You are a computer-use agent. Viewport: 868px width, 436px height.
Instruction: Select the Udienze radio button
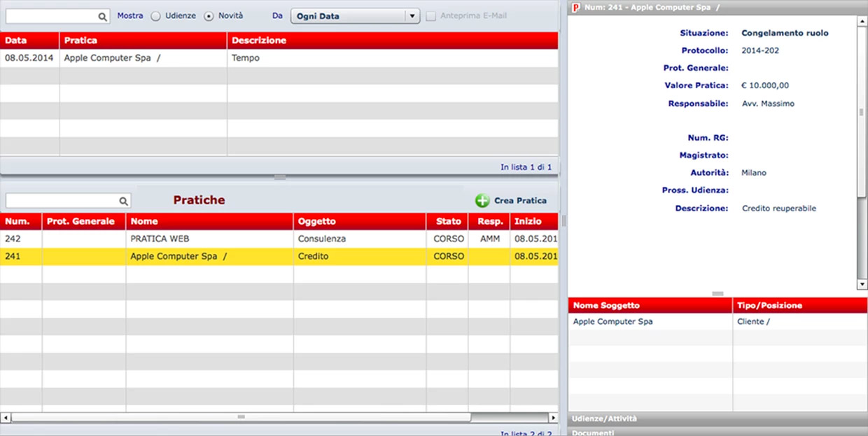click(x=155, y=16)
